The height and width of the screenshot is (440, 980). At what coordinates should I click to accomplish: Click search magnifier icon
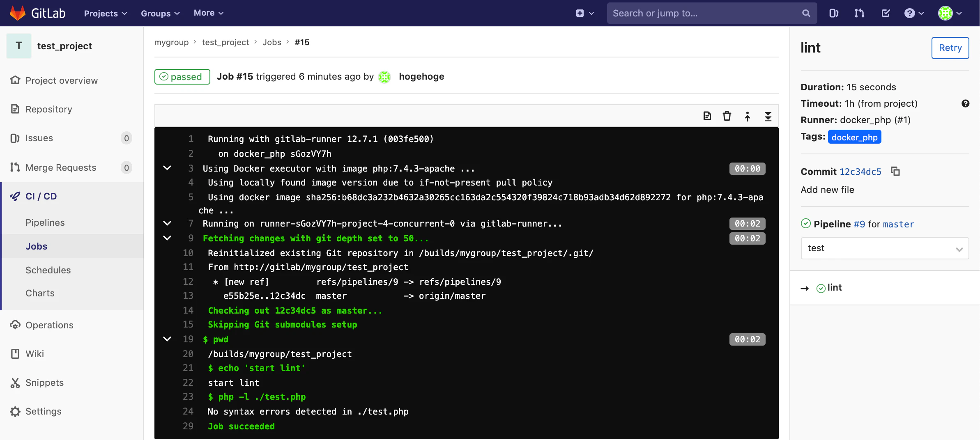click(806, 13)
